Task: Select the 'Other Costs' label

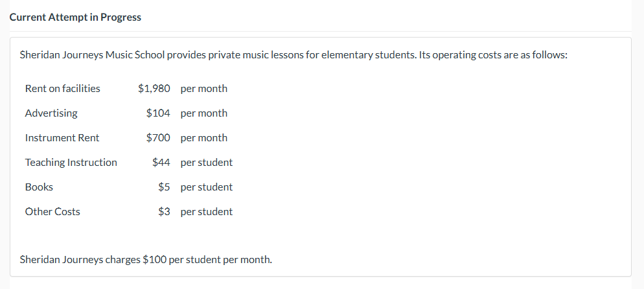Action: pyautogui.click(x=52, y=211)
